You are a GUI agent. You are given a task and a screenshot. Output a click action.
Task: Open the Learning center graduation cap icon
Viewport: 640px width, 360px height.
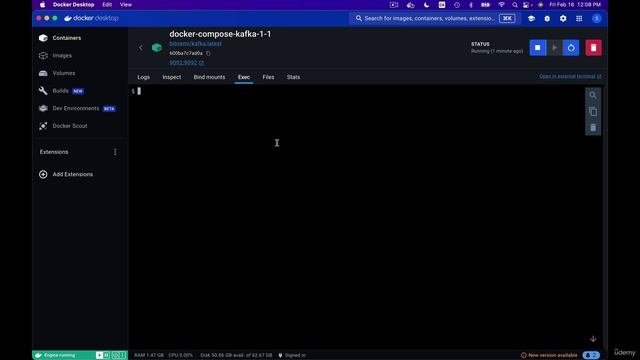[531, 18]
